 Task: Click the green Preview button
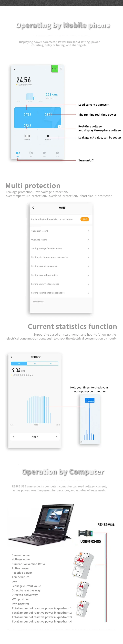(x=55, y=69)
